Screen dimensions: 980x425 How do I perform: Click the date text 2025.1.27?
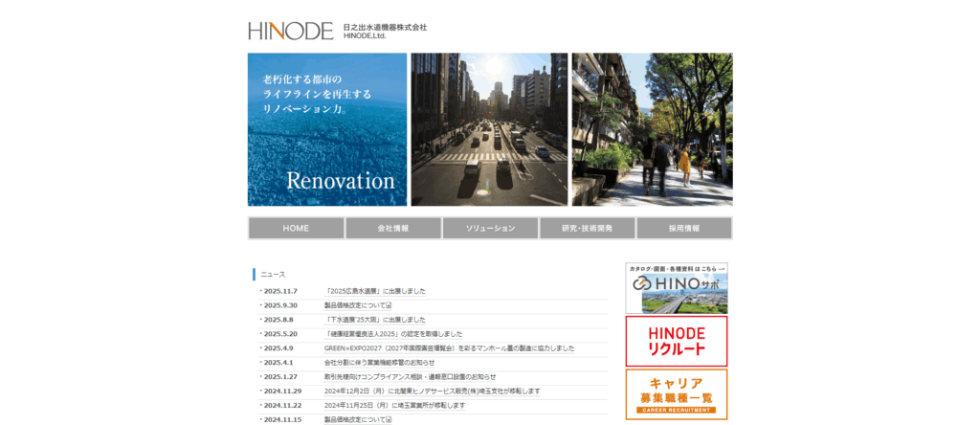pos(280,377)
